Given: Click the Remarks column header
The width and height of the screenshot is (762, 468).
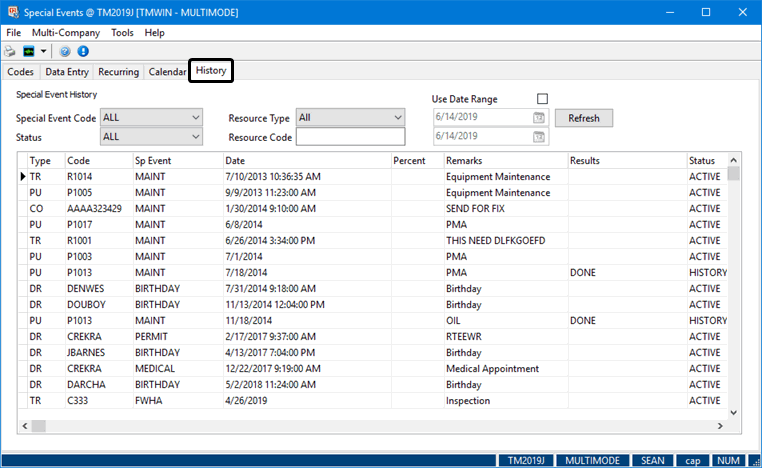Looking at the screenshot, I should [503, 160].
